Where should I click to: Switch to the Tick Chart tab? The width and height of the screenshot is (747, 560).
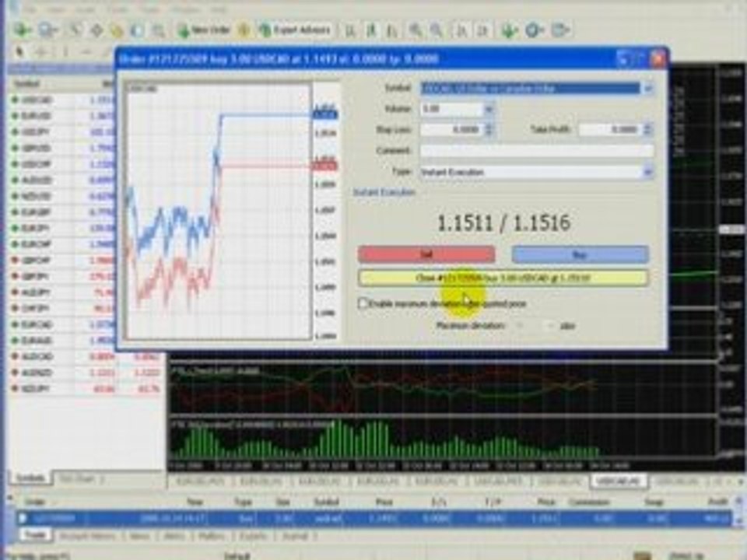pyautogui.click(x=78, y=479)
